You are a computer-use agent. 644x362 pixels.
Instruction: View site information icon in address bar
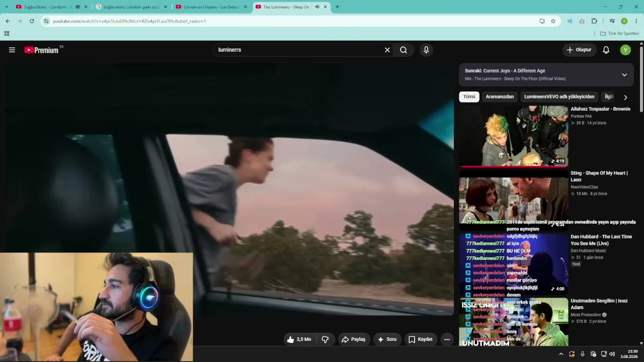tap(46, 21)
